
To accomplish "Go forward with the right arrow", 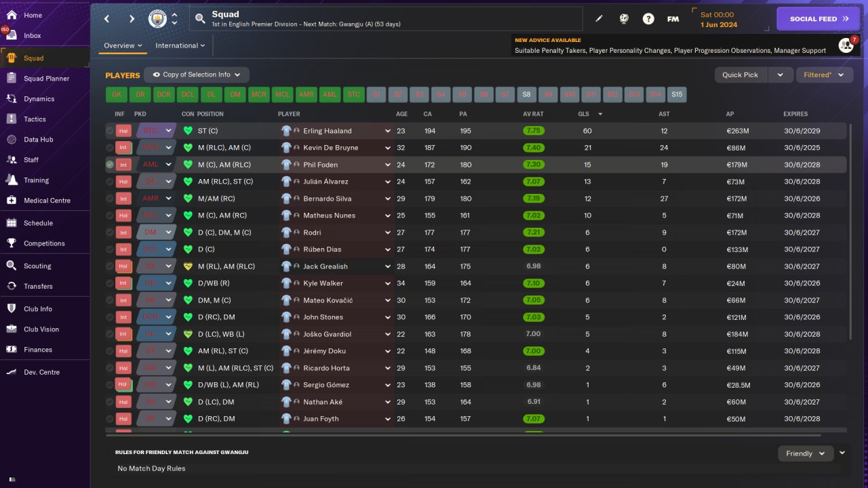I will click(132, 19).
